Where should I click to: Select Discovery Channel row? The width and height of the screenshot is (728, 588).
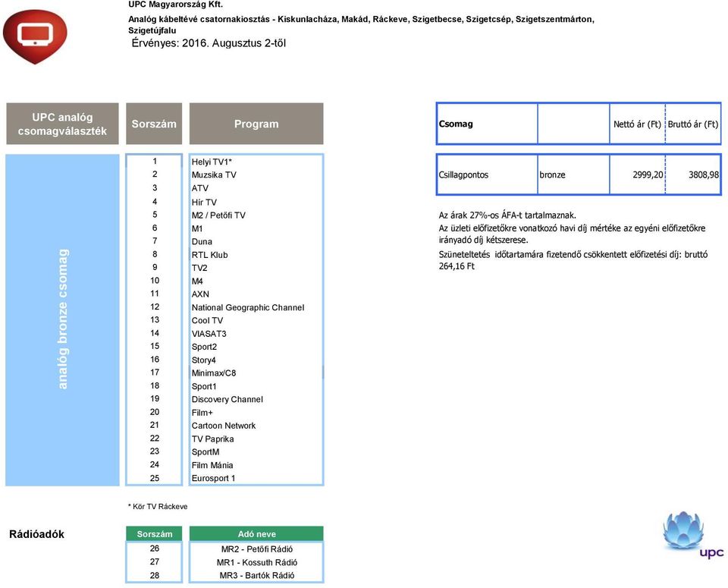[x=227, y=399]
